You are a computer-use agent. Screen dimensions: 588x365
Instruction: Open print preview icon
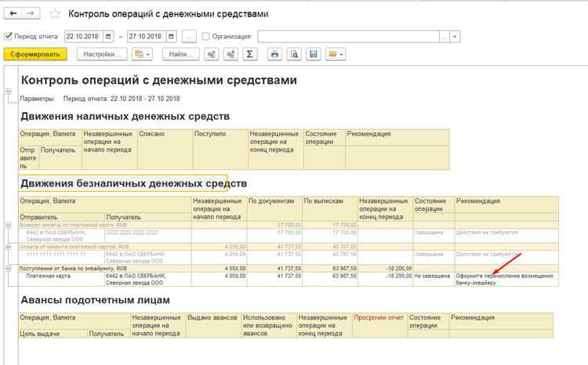[x=294, y=54]
